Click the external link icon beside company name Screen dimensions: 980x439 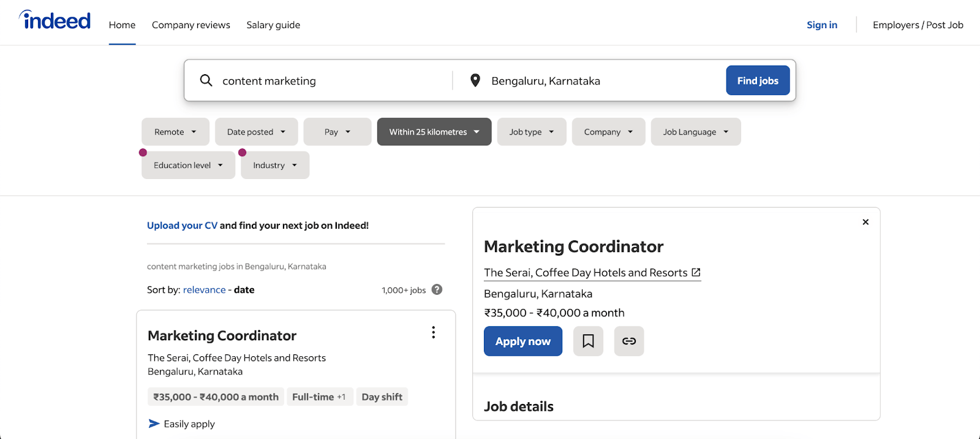click(696, 272)
